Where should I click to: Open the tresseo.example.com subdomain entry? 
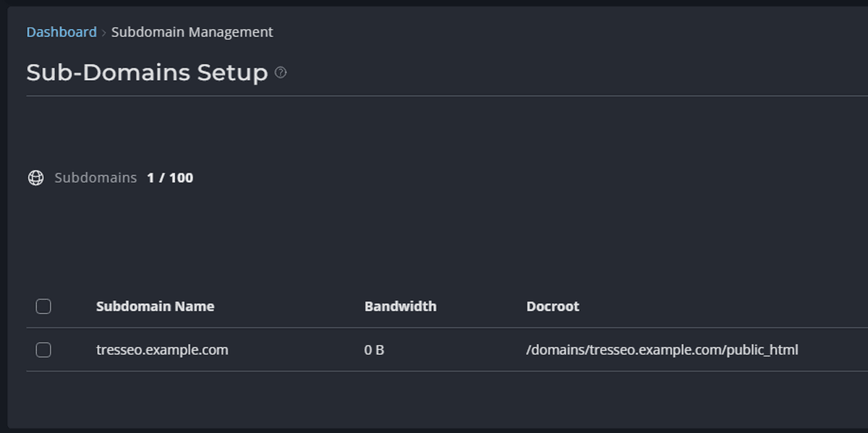point(161,349)
